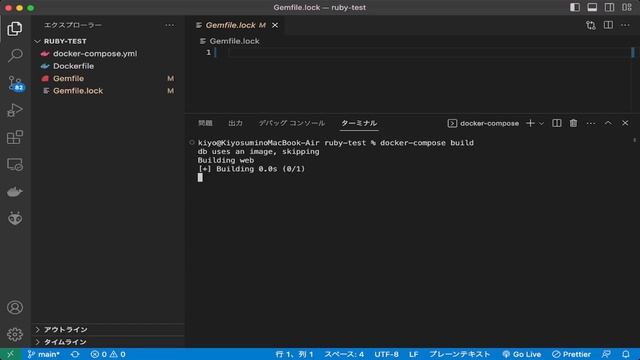Image resolution: width=640 pixels, height=360 pixels.
Task: Switch to the デバッグ コンソール tab
Action: coord(292,123)
